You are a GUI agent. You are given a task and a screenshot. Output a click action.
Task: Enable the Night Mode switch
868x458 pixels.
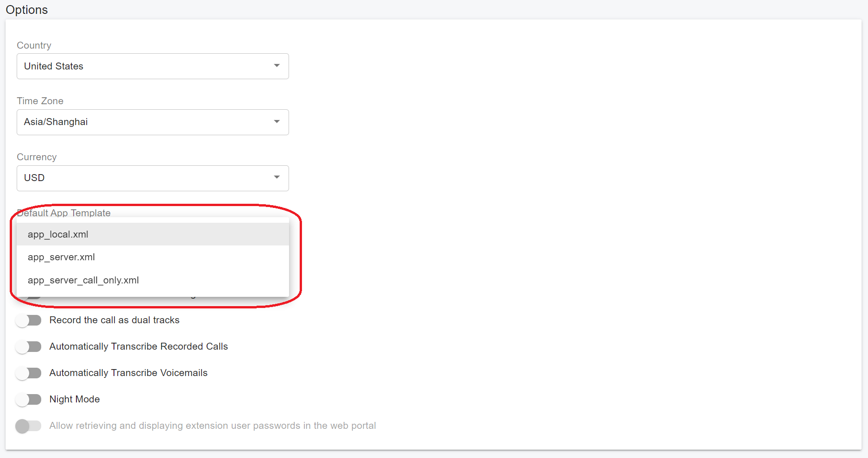[x=28, y=400]
